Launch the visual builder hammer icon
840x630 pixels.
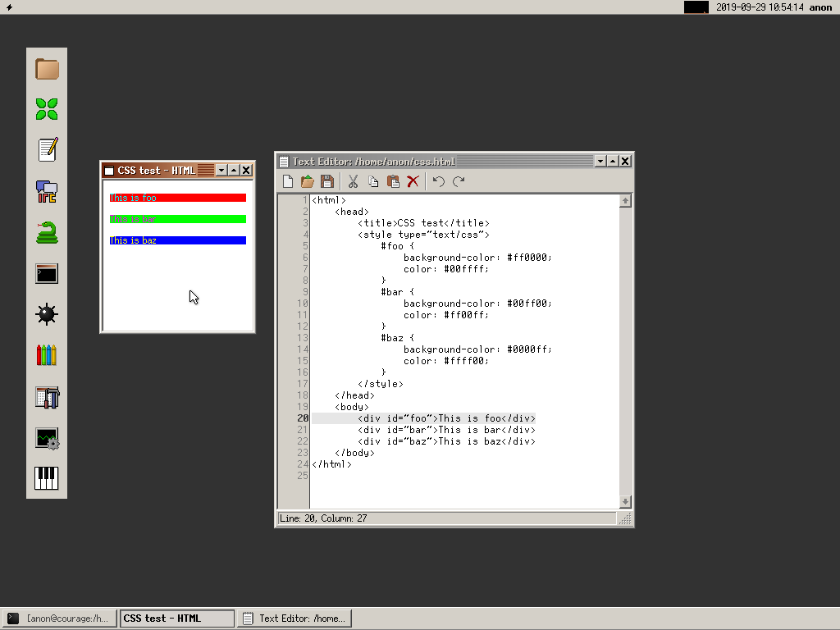click(x=47, y=397)
